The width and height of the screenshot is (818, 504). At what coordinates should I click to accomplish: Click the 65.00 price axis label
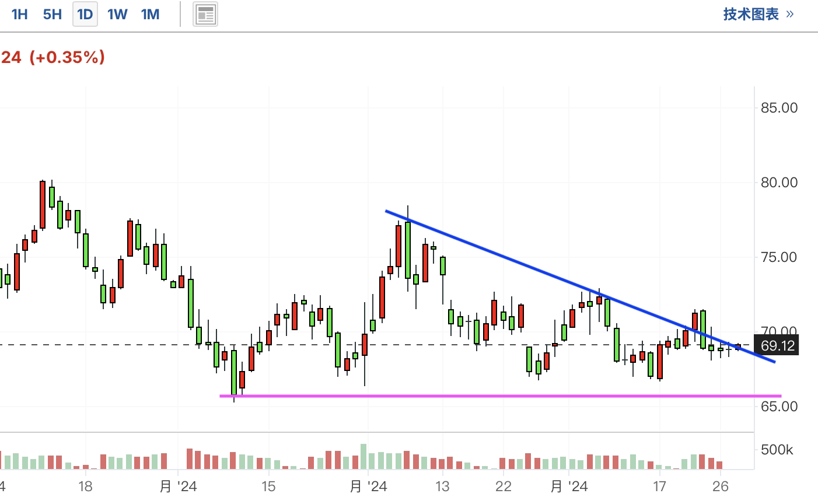coord(779,407)
